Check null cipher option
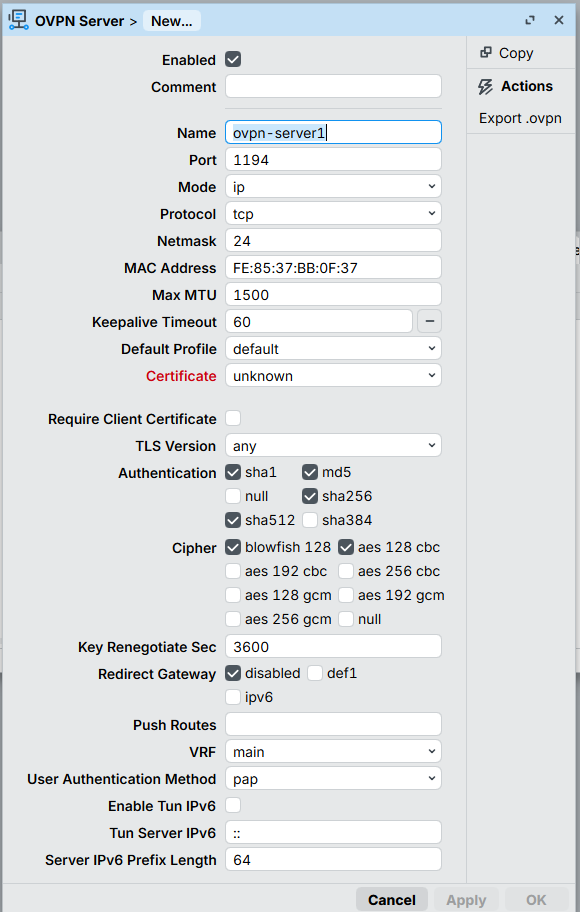580x912 pixels. coord(346,619)
